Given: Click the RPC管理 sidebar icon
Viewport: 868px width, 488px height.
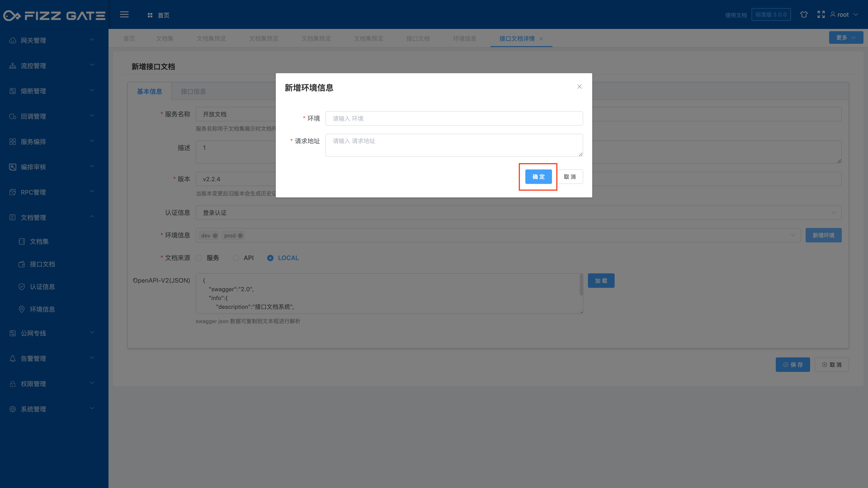Looking at the screenshot, I should click(12, 192).
